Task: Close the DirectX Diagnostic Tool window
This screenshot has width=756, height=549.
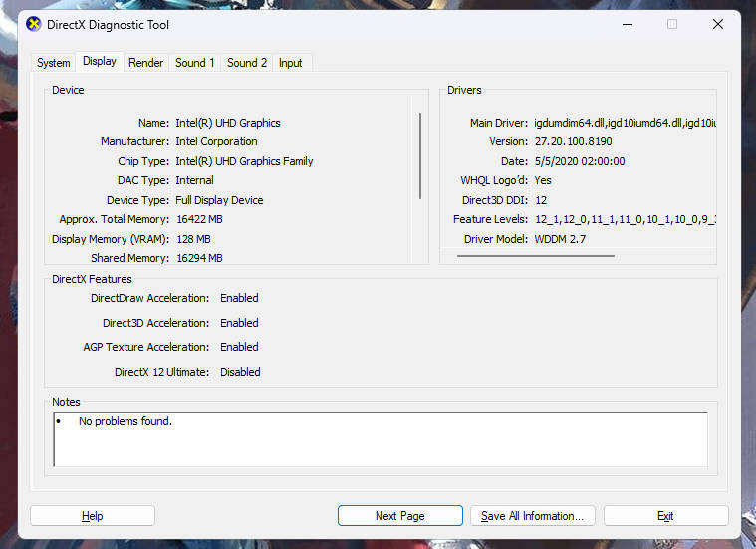Action: point(717,24)
